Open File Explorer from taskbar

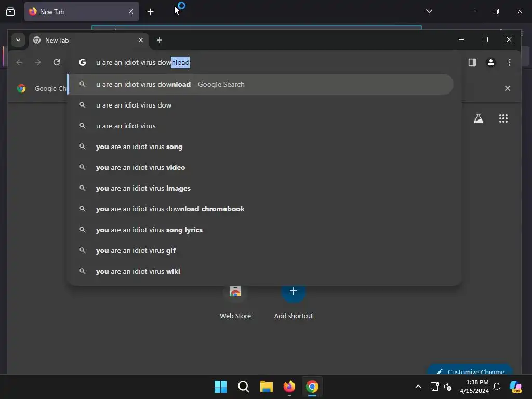pyautogui.click(x=267, y=387)
